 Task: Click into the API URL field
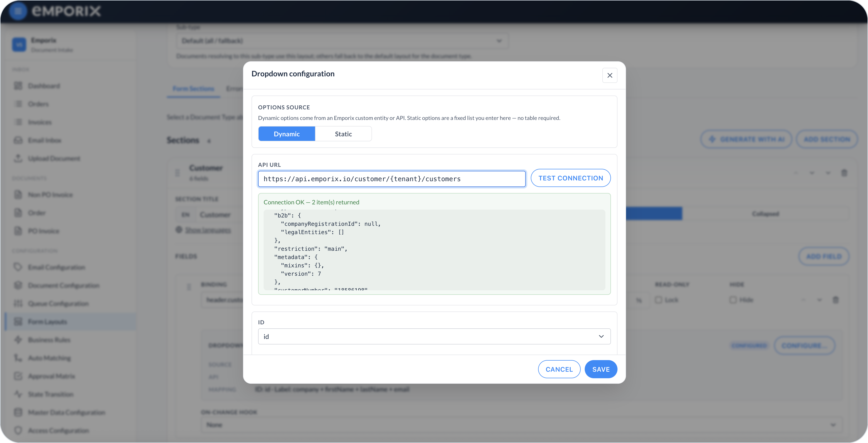point(392,179)
